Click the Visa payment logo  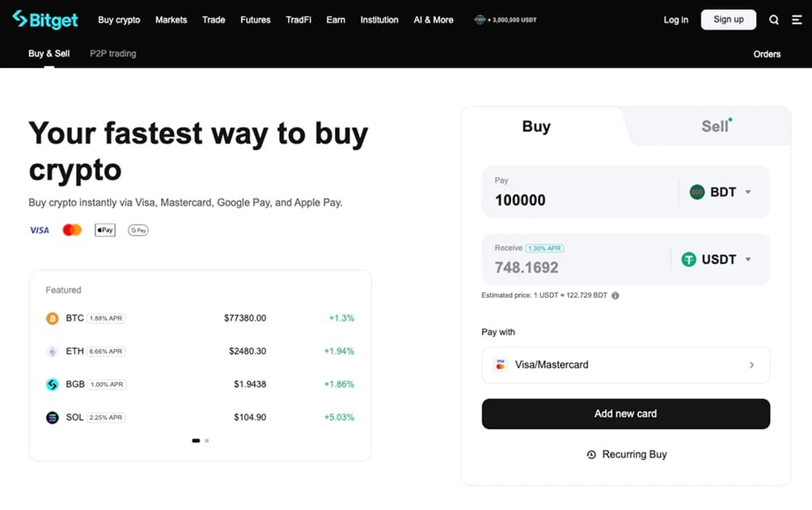[x=40, y=230]
